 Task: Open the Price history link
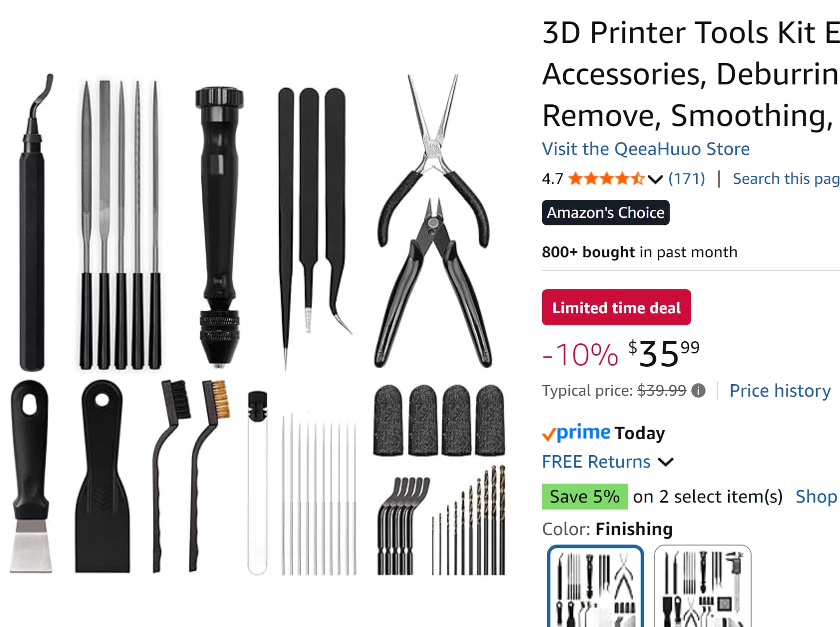pyautogui.click(x=780, y=391)
